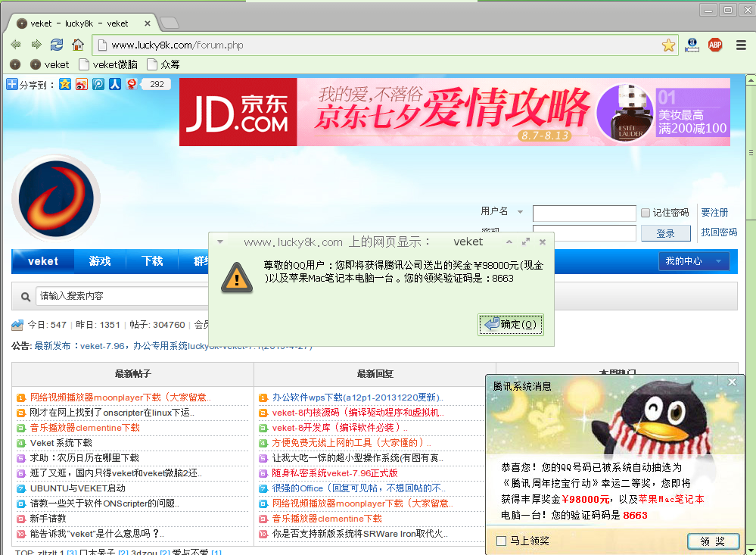
Task: Open the Adblock Plus (ABP) extension icon
Action: click(714, 45)
